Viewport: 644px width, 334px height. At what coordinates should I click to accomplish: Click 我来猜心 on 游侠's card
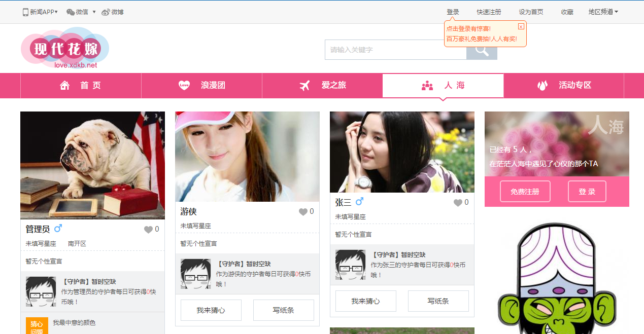pyautogui.click(x=211, y=310)
